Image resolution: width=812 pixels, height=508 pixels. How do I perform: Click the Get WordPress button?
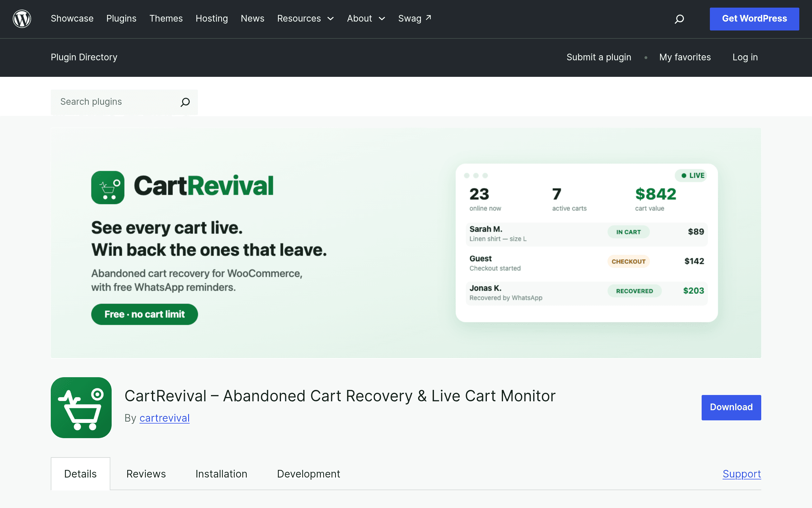click(754, 19)
